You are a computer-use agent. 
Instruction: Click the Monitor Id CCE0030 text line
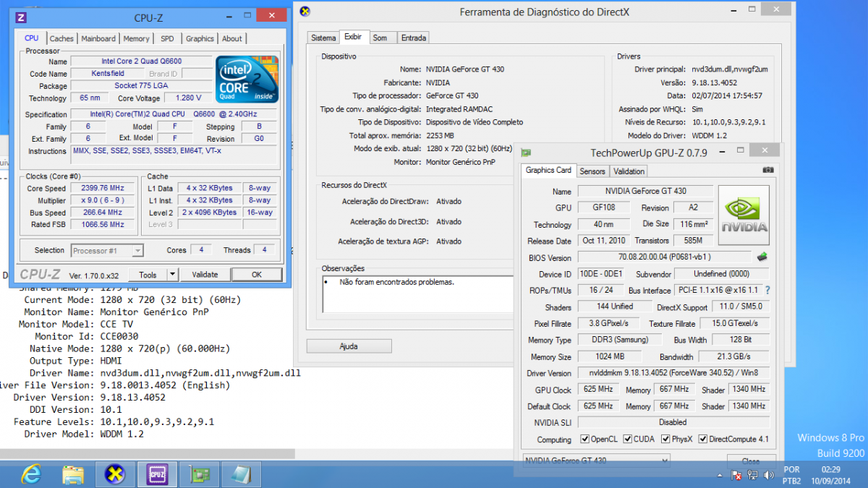click(87, 336)
